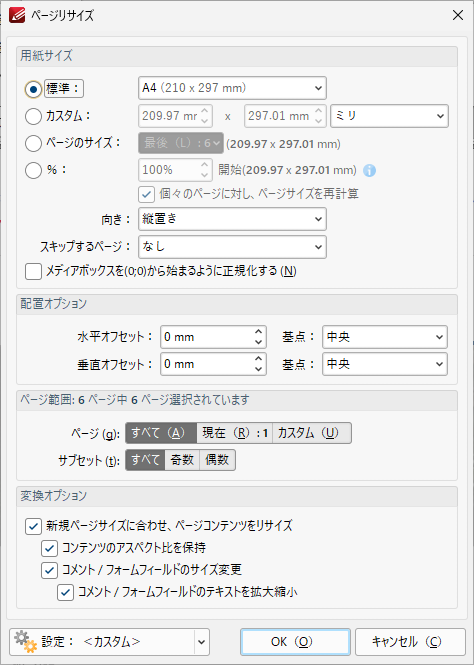474x665 pixels.
Task: Click the OK (O) button
Action: [x=295, y=642]
